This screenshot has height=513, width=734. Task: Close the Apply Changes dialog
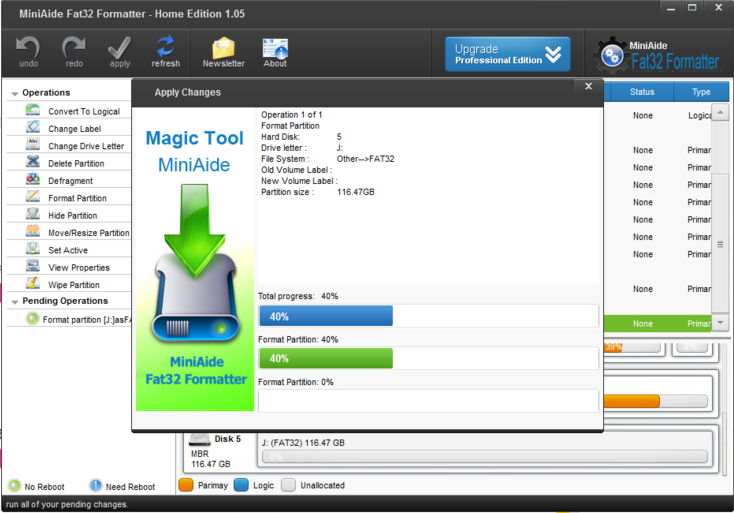589,87
